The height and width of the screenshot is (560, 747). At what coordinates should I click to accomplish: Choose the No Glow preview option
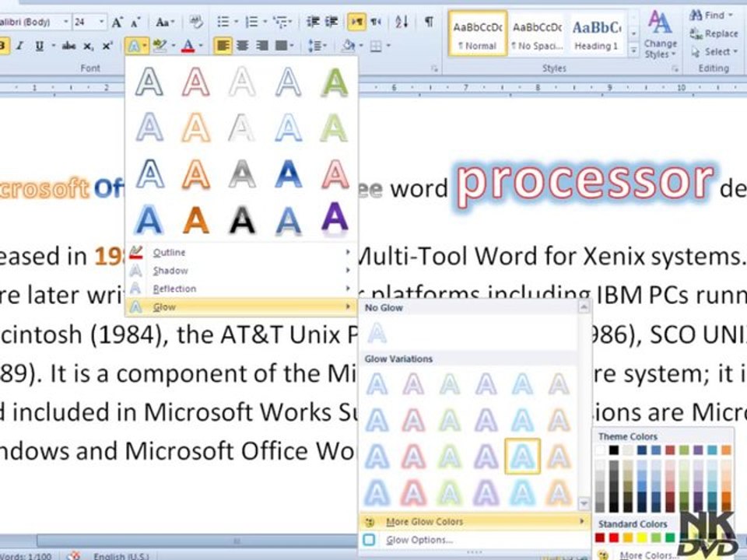point(377,332)
